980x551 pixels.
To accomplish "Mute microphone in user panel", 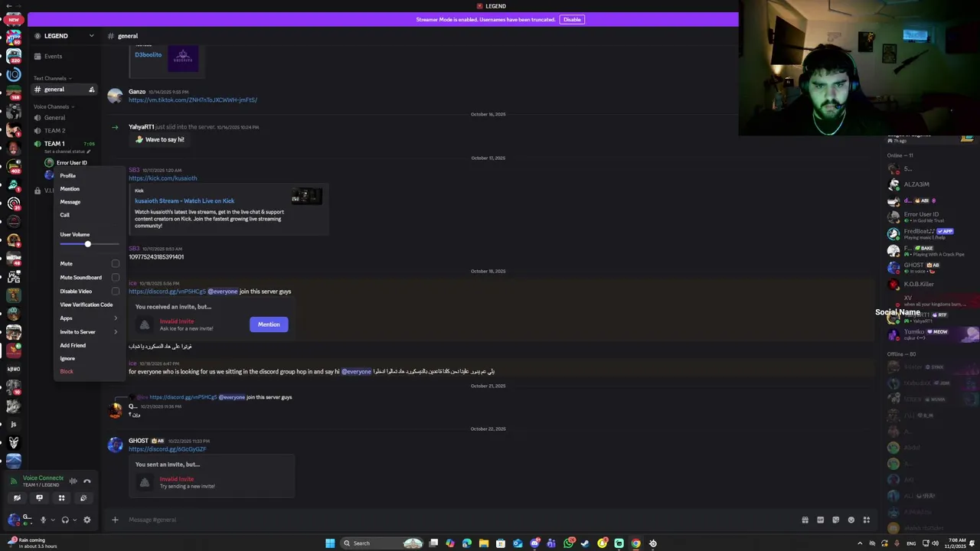I will 43,520.
